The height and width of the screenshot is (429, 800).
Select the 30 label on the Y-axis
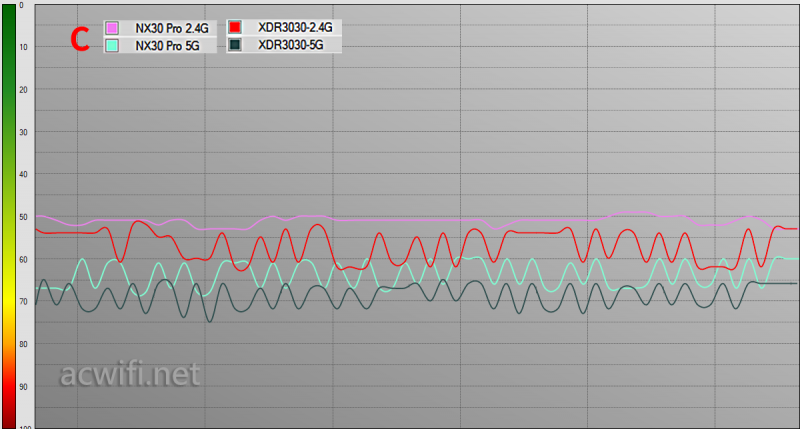pyautogui.click(x=23, y=132)
